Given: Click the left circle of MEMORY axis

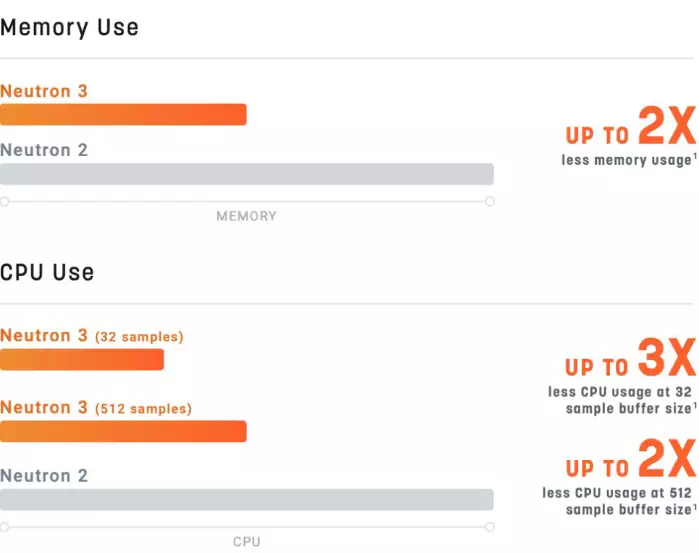Looking at the screenshot, I should [4, 202].
